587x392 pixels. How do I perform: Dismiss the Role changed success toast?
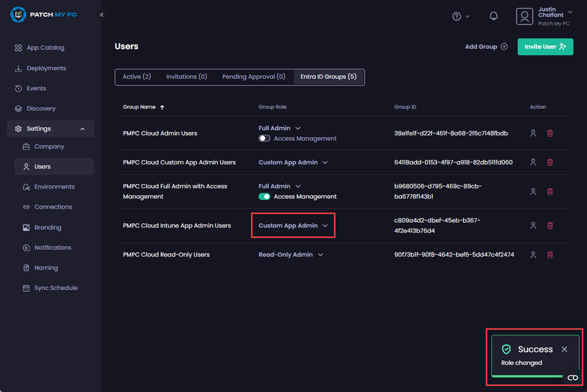564,349
